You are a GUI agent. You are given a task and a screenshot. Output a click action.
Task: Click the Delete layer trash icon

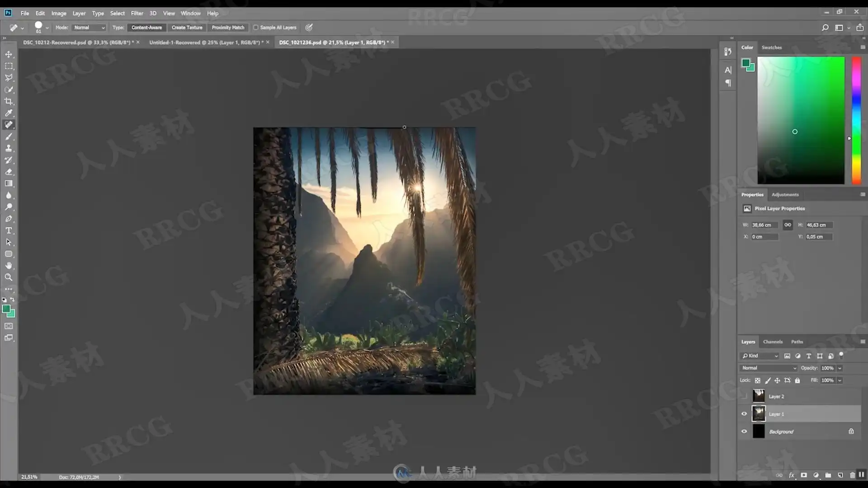pyautogui.click(x=852, y=475)
